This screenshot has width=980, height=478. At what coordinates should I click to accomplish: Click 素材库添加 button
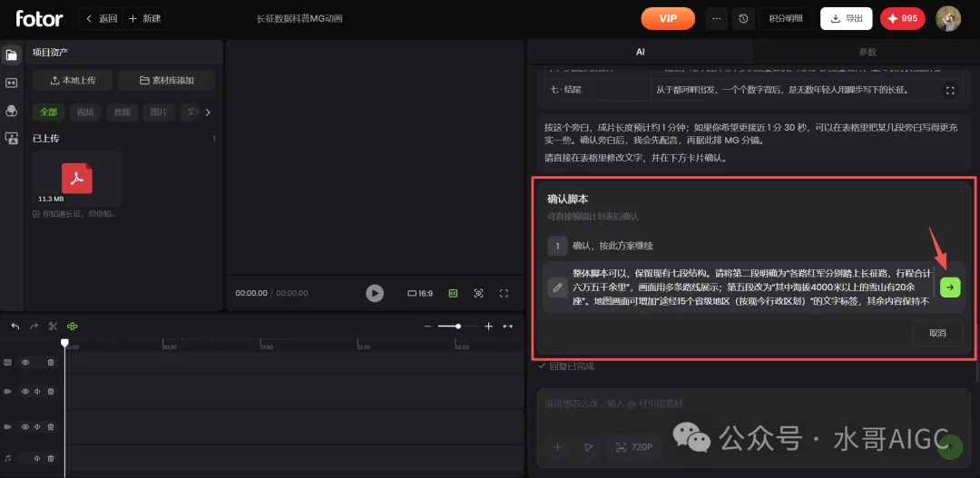pos(166,81)
